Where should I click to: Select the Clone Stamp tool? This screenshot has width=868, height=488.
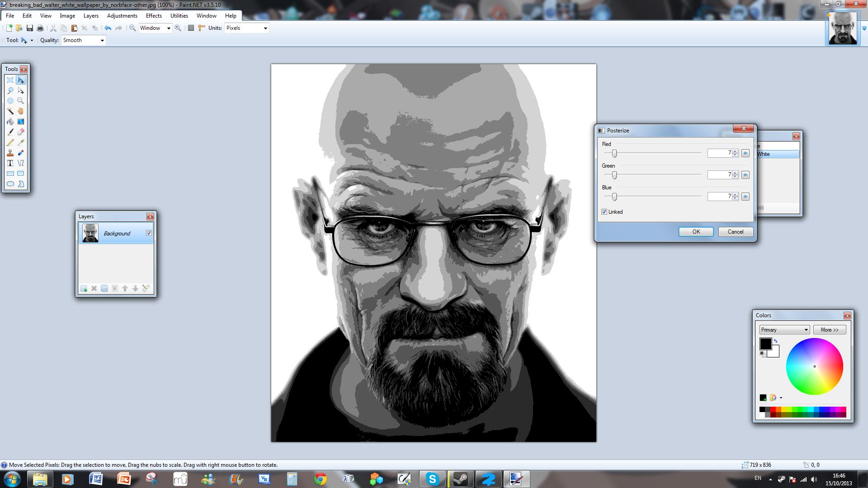[10, 153]
